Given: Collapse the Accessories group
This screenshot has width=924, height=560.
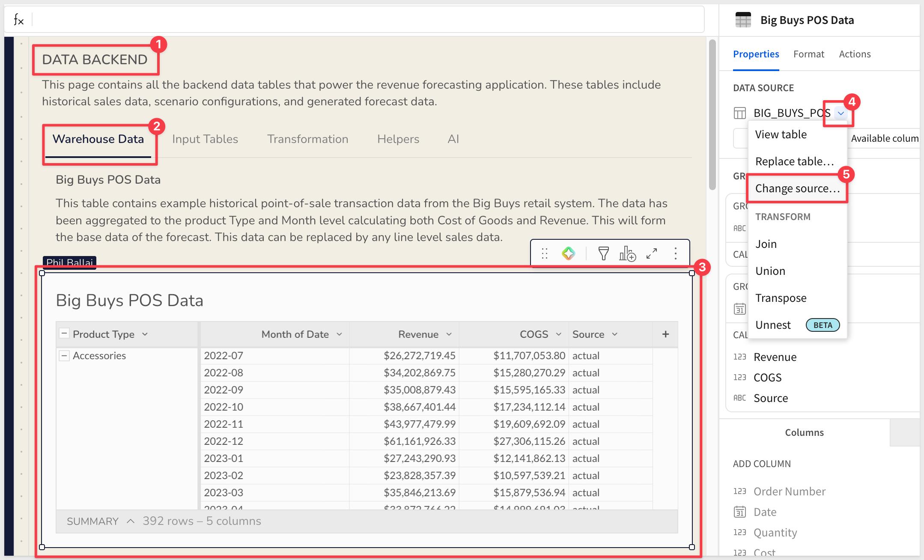Looking at the screenshot, I should 64,355.
